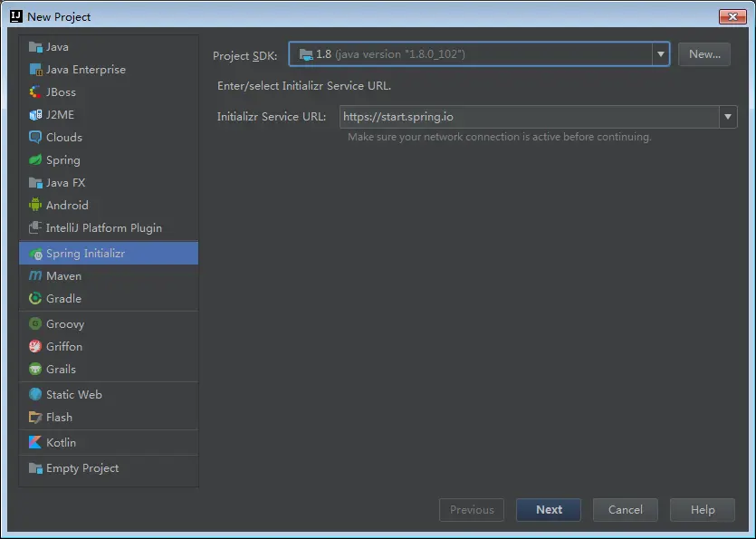Click the Java folder icon in sidebar

click(x=35, y=47)
